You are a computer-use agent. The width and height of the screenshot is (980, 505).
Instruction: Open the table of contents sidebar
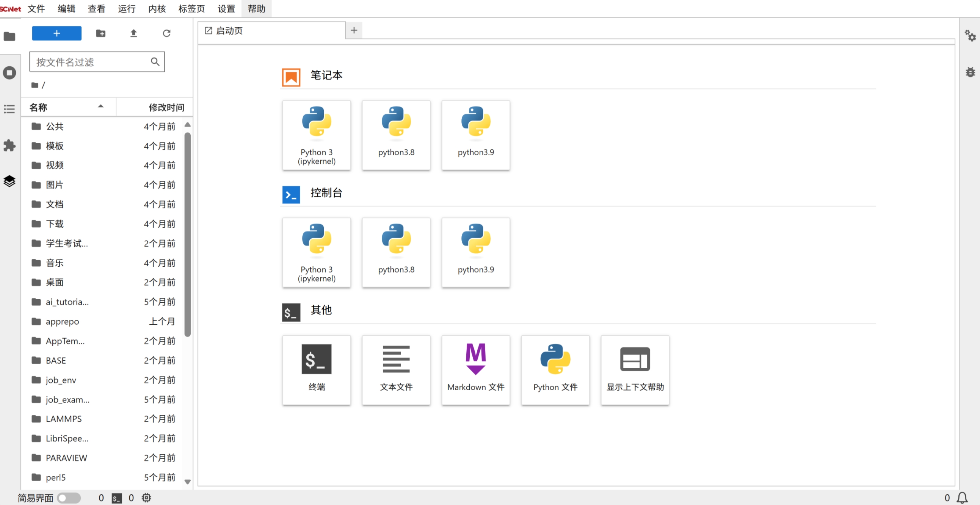(9, 109)
